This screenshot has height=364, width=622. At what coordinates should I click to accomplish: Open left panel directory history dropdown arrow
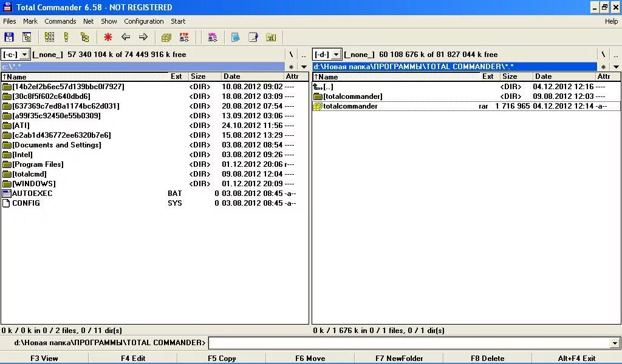tap(304, 67)
